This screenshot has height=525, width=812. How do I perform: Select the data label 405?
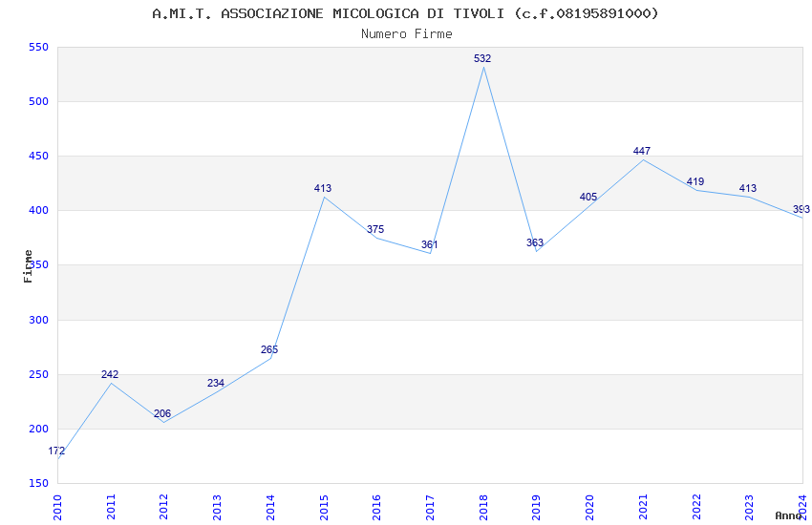pos(588,197)
